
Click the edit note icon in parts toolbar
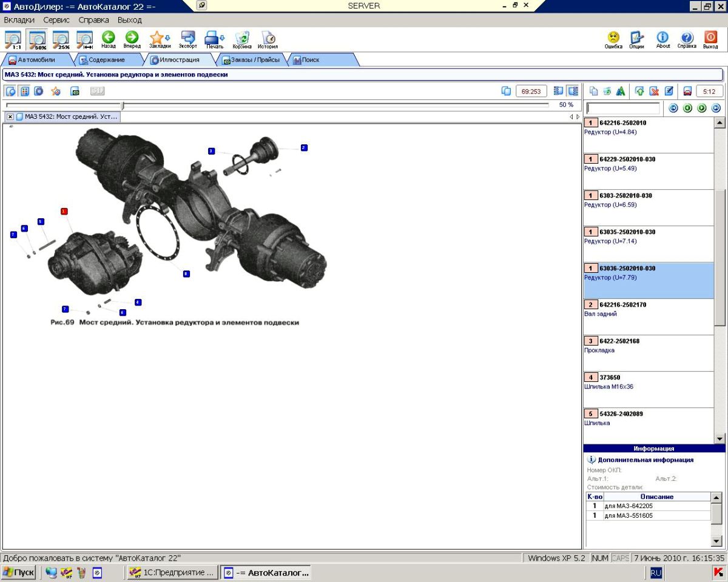tap(669, 91)
